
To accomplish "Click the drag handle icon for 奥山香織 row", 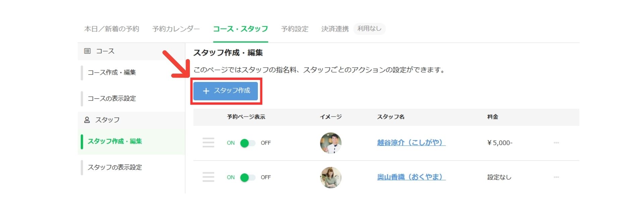I will coord(208,177).
